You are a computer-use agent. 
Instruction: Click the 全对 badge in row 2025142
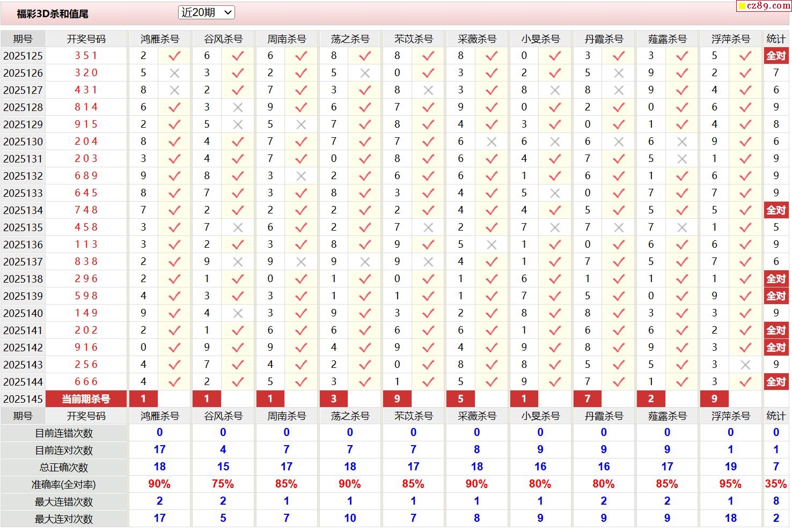(776, 348)
